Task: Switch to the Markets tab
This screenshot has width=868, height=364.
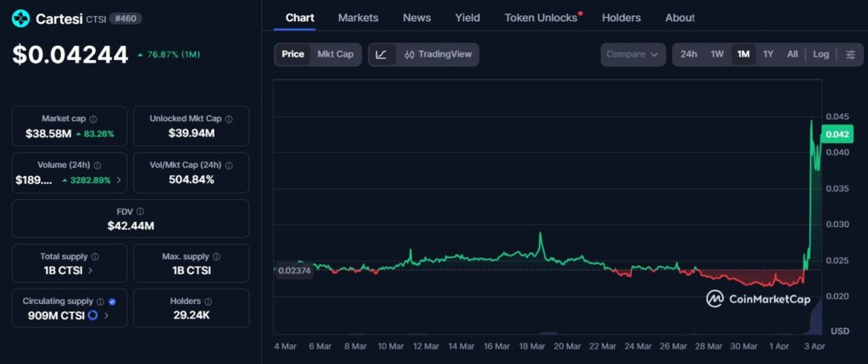Action: tap(358, 18)
